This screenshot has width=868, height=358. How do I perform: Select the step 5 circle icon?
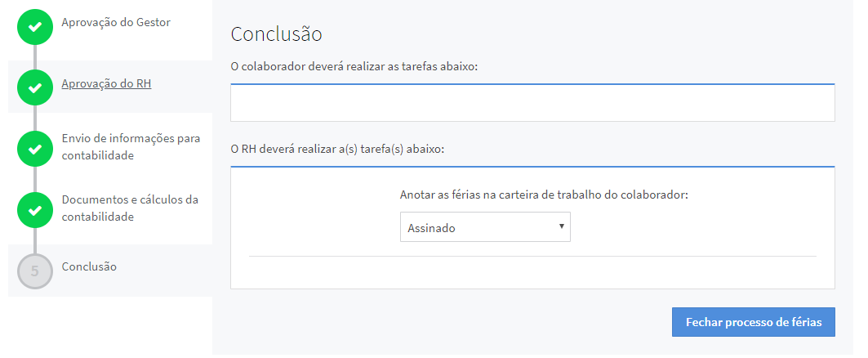35,271
